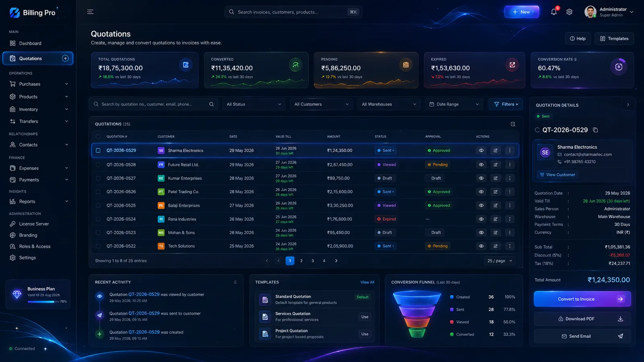Viewport: 644px width, 362px height.
Task: Open View All templates link
Action: [x=367, y=282]
